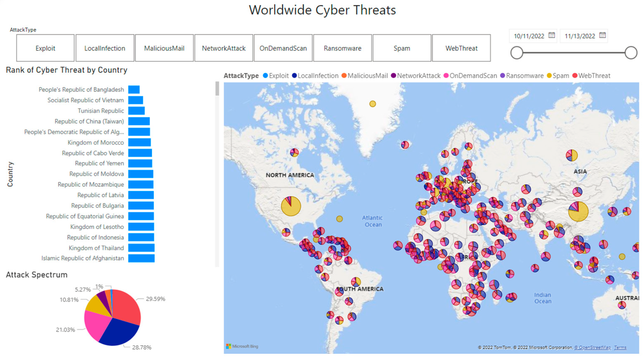Click the Exploit legend color dot
This screenshot has width=644, height=360.
(265, 76)
